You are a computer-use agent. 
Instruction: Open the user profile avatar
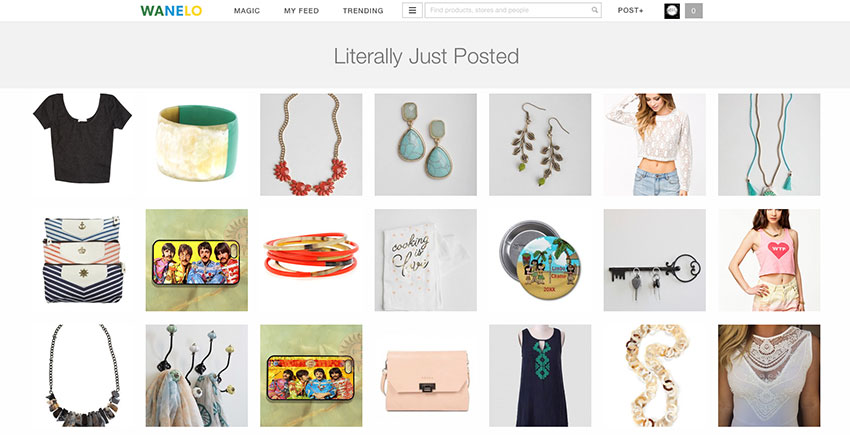coord(672,11)
